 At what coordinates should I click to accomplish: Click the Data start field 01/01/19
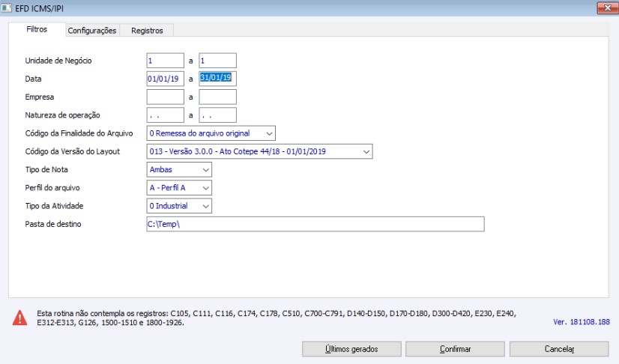(x=165, y=79)
